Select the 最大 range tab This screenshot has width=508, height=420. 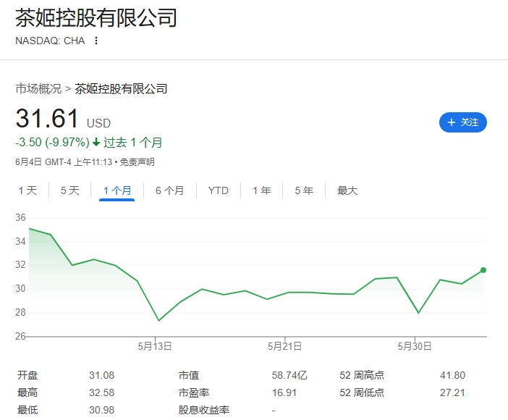(x=347, y=190)
